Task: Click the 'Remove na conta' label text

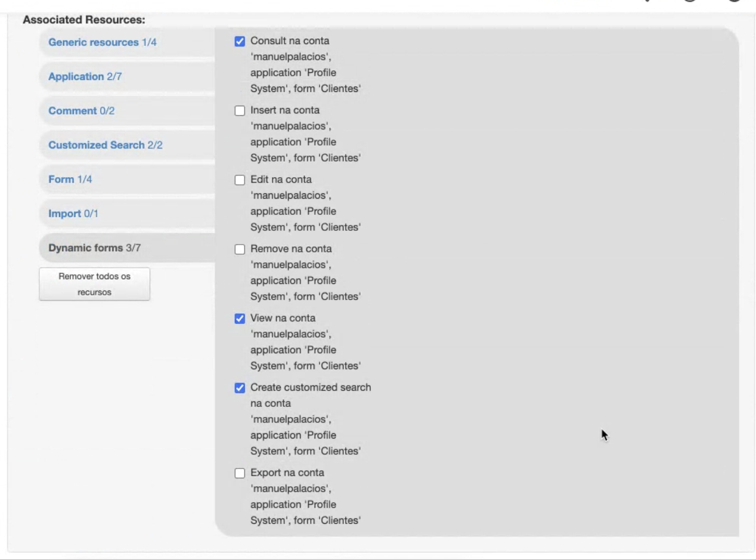Action: tap(291, 249)
